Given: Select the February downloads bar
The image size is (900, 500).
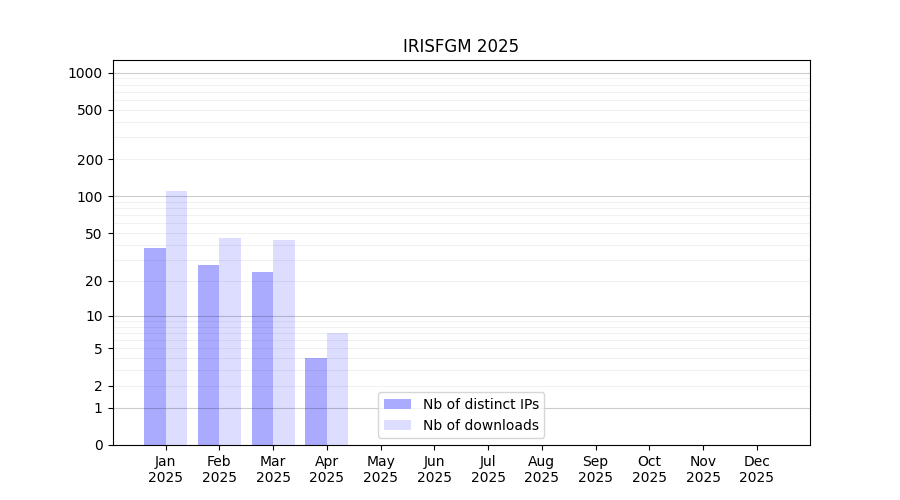Looking at the screenshot, I should point(230,341).
